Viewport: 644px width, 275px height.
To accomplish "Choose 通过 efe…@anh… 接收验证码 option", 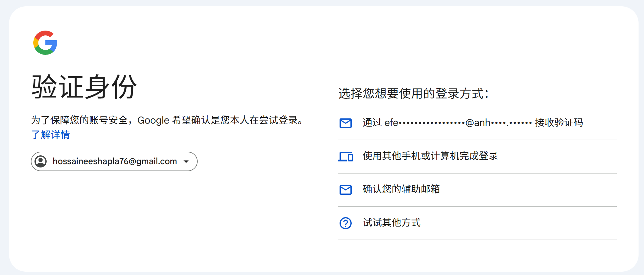I will [472, 123].
